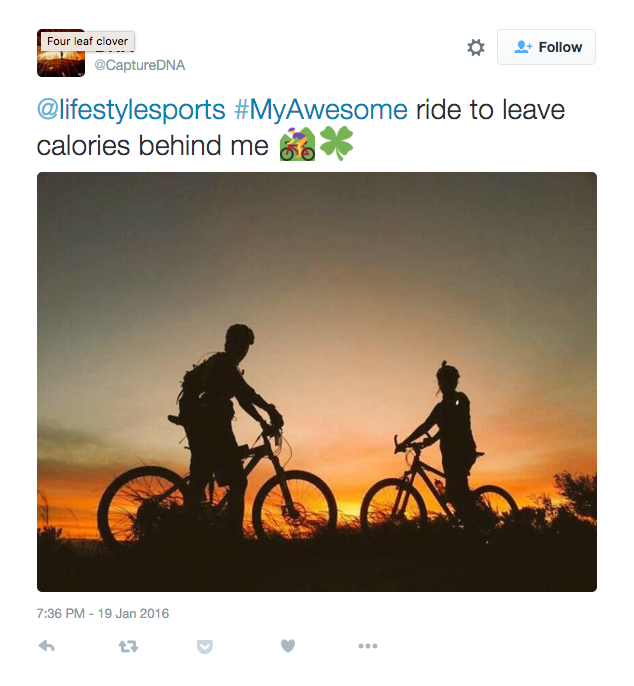
Task: Save tweet with the Pocket icon
Action: coord(205,647)
